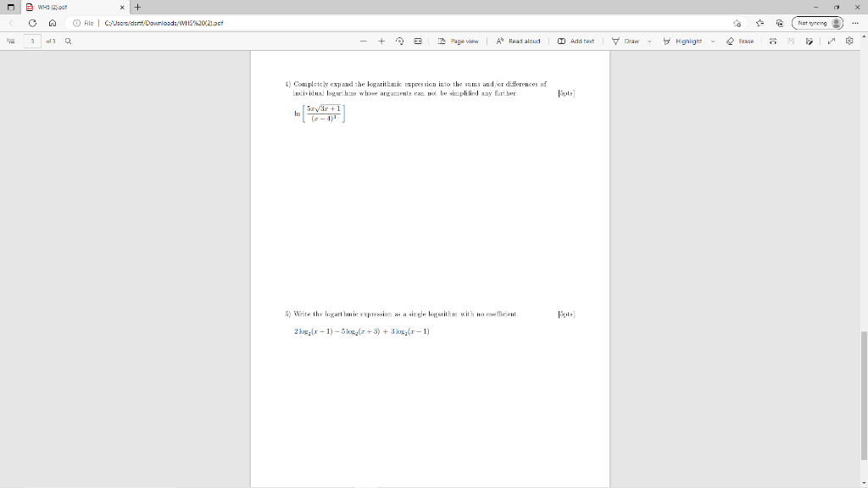868x488 pixels.
Task: Click the "of 3" page count text
Action: pos(50,41)
